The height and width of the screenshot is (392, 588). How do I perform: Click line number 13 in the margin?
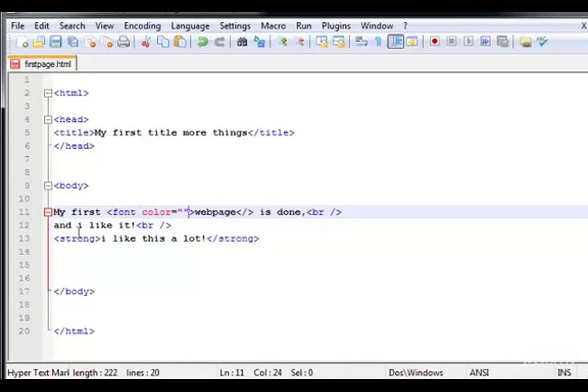pyautogui.click(x=24, y=238)
